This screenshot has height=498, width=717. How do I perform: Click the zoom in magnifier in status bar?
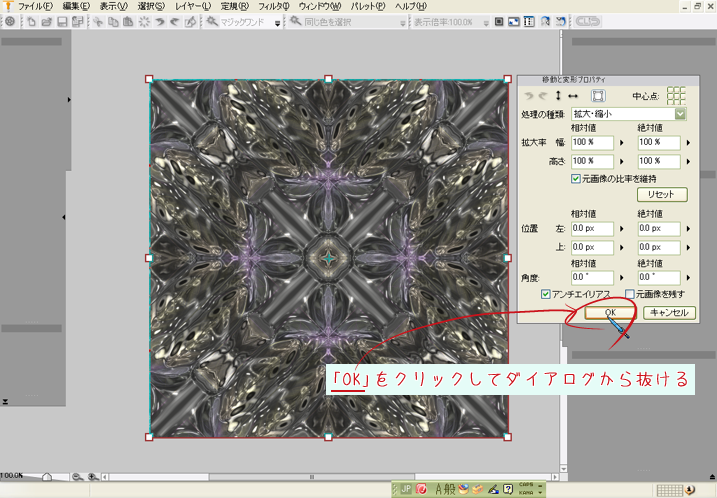point(92,477)
